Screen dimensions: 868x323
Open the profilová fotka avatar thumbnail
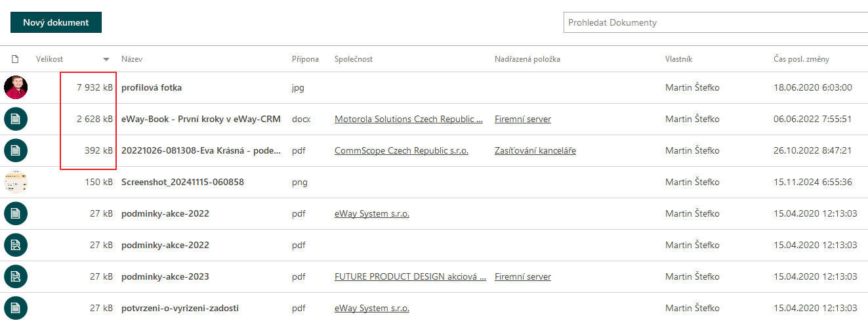16,87
